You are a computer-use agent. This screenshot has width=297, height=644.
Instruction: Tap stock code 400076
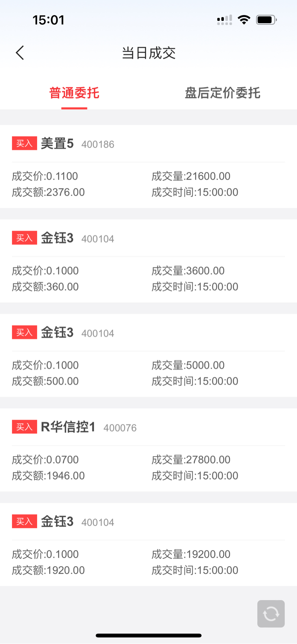pos(120,428)
